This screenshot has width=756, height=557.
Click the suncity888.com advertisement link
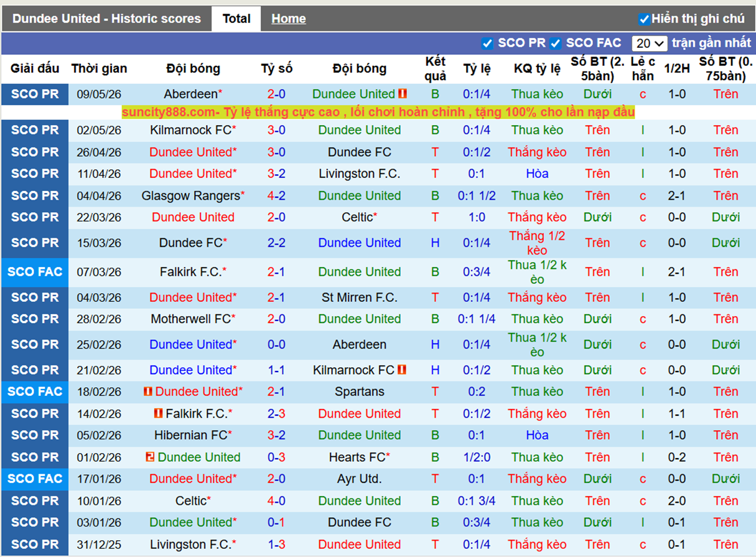coord(378,112)
